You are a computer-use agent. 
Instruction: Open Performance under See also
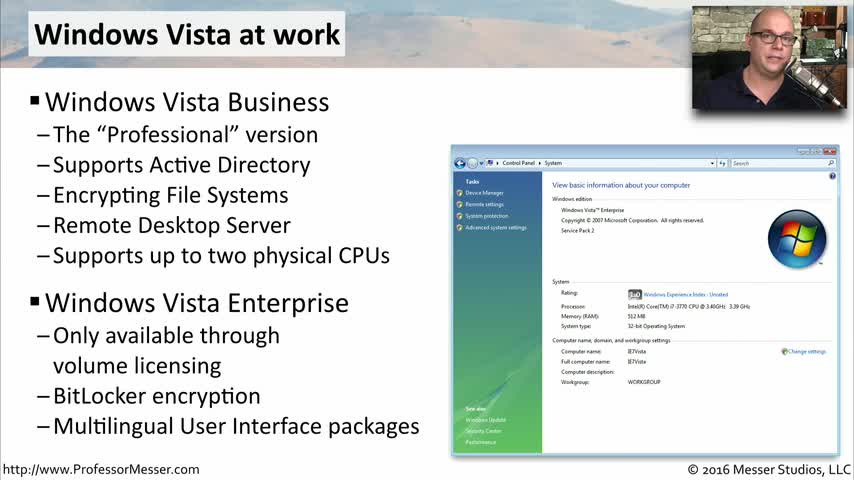(480, 442)
